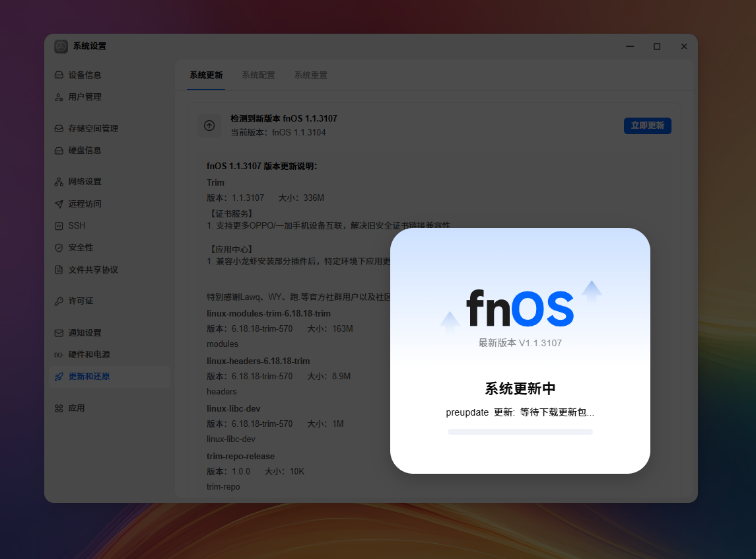
Task: Select 更新和还原 entry
Action: [110, 377]
